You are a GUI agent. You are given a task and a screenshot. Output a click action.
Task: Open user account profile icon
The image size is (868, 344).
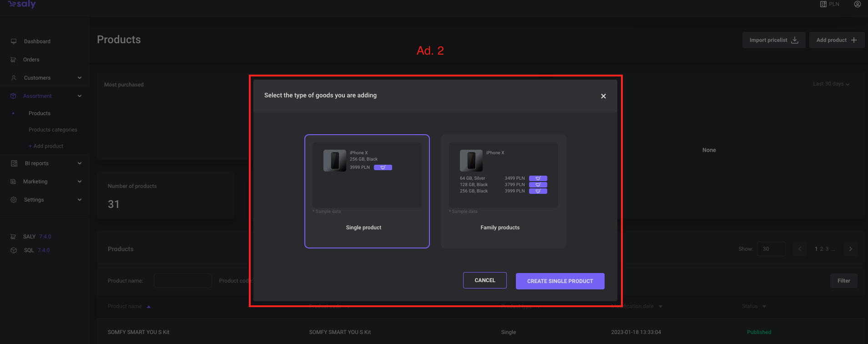point(858,4)
